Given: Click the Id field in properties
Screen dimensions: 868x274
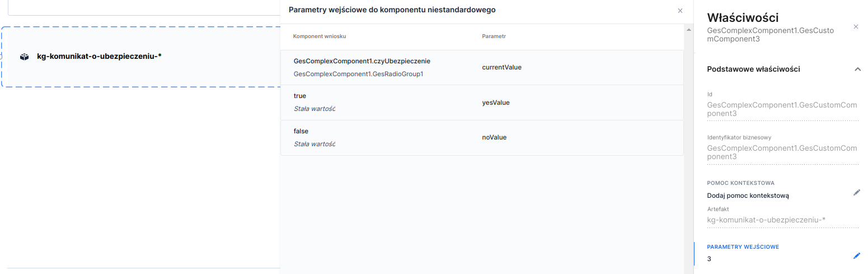Looking at the screenshot, I should click(x=782, y=109).
